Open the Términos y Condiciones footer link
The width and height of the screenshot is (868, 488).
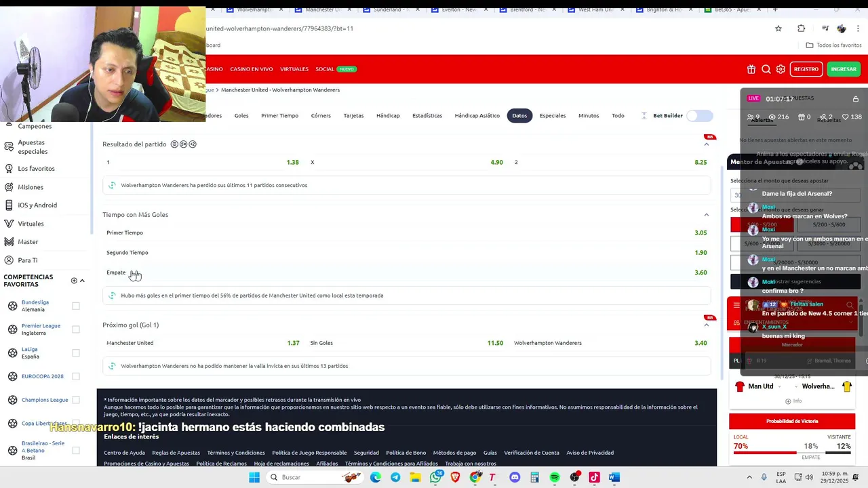click(236, 453)
